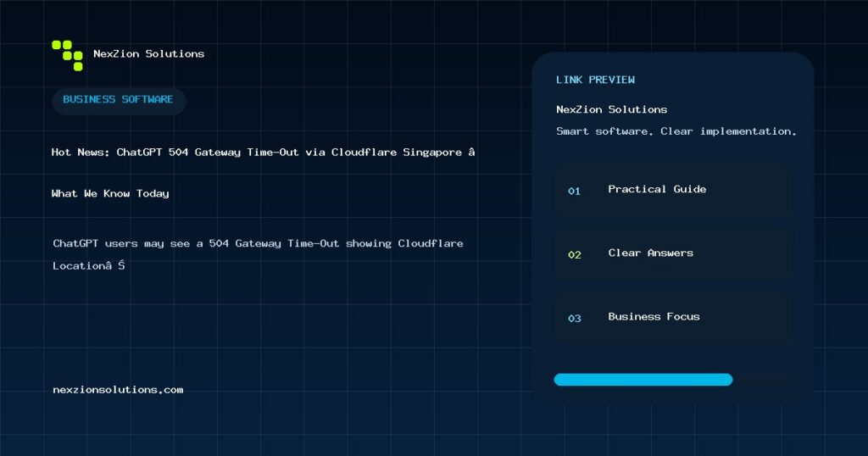Click the 03 number marker
Screen dimensions: 868x456
(x=574, y=318)
